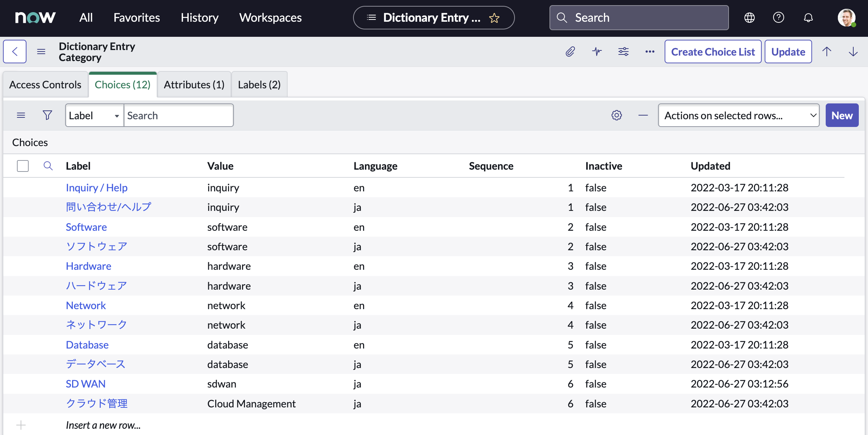The height and width of the screenshot is (435, 868).
Task: Open the Choices list context menu
Action: click(21, 115)
